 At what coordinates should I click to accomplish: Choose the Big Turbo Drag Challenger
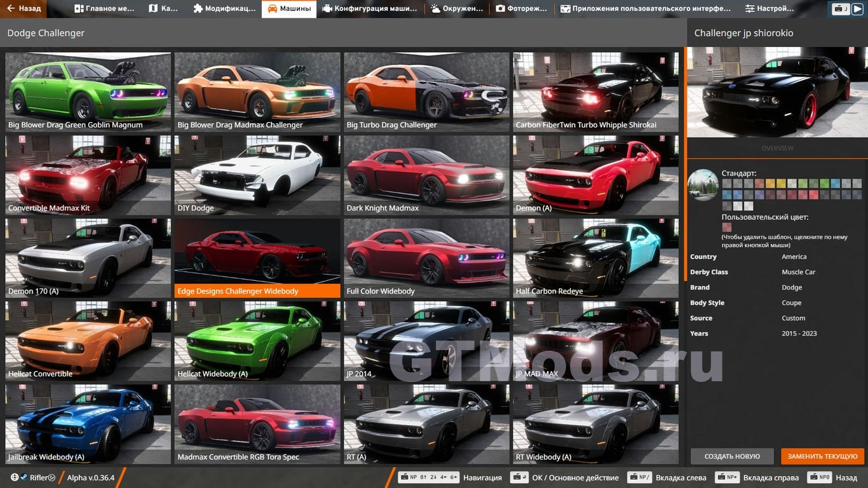pyautogui.click(x=426, y=91)
